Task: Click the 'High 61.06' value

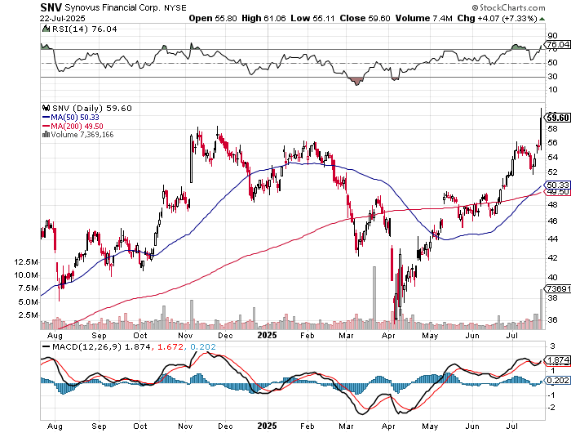Action: (264, 18)
